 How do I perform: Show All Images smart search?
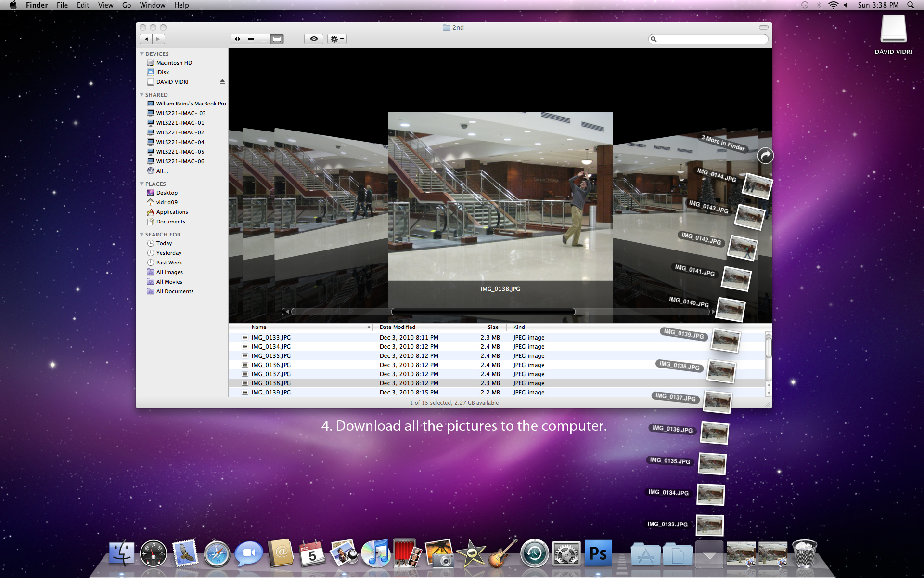(x=169, y=272)
